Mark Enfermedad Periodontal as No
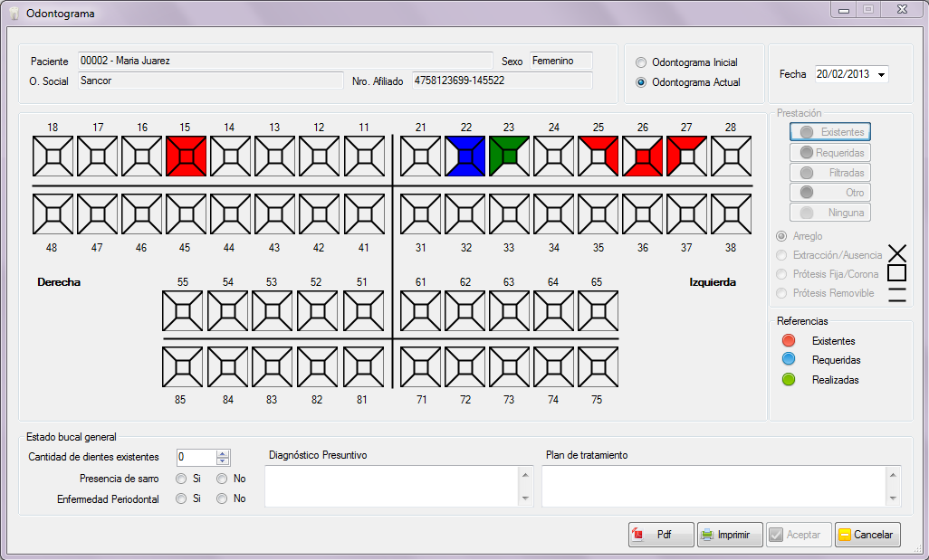The height and width of the screenshot is (560, 929). click(x=222, y=498)
